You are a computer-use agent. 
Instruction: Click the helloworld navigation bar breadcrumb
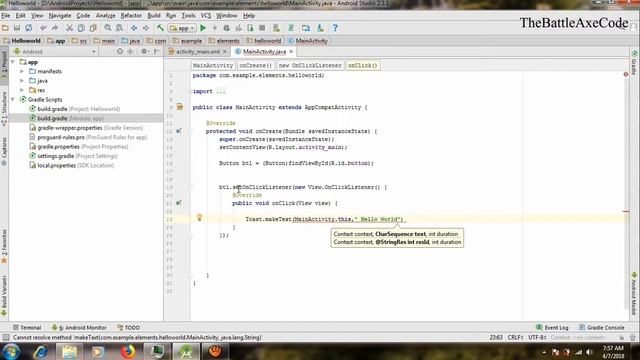(x=264, y=41)
